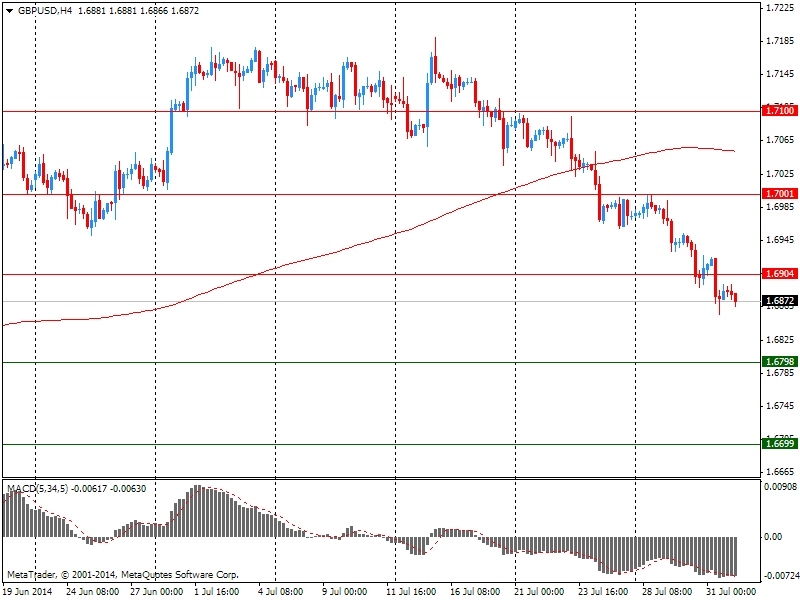This screenshot has width=800, height=600.
Task: Click the current price label 1.6872
Action: (x=779, y=301)
